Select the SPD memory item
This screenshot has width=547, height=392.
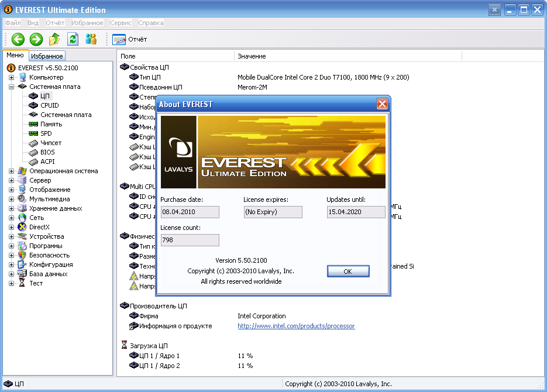pos(46,133)
